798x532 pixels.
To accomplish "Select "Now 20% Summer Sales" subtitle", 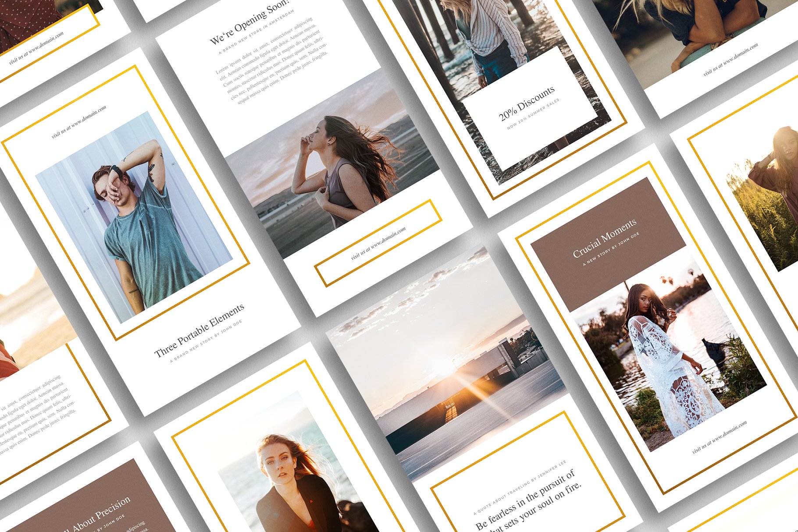I will pyautogui.click(x=533, y=114).
